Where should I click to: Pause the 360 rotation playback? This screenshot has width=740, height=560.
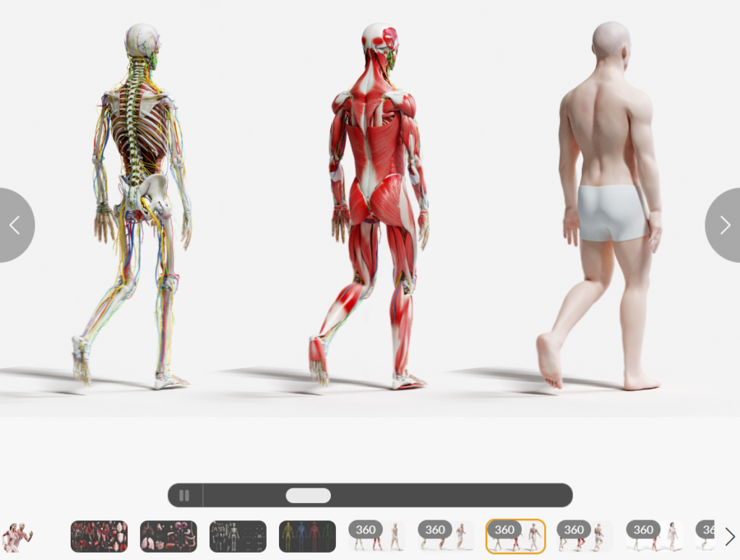pos(184,496)
